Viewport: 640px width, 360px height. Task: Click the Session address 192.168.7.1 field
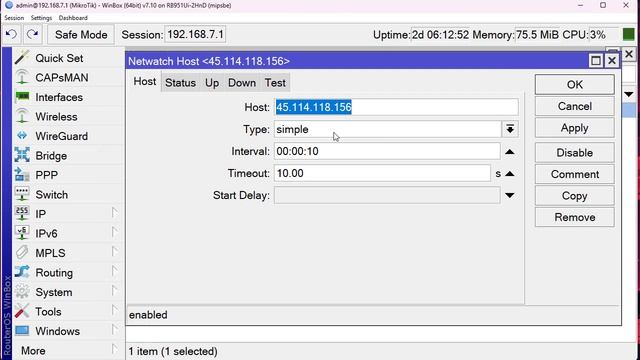pos(195,35)
